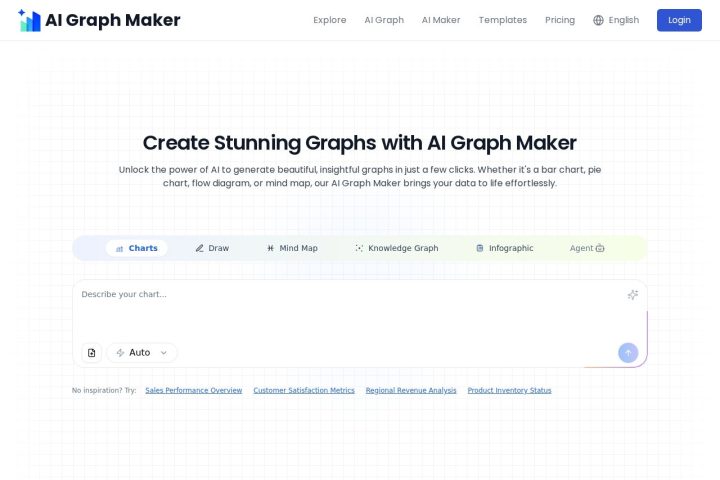Click the send arrow submit button
The image size is (720, 480).
[628, 353]
